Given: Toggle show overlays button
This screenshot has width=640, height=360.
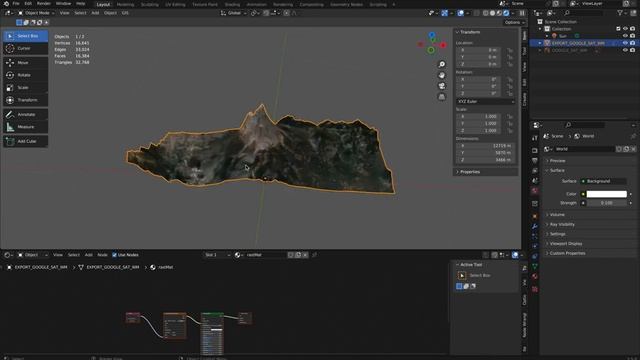Looking at the screenshot, I should (460, 13).
